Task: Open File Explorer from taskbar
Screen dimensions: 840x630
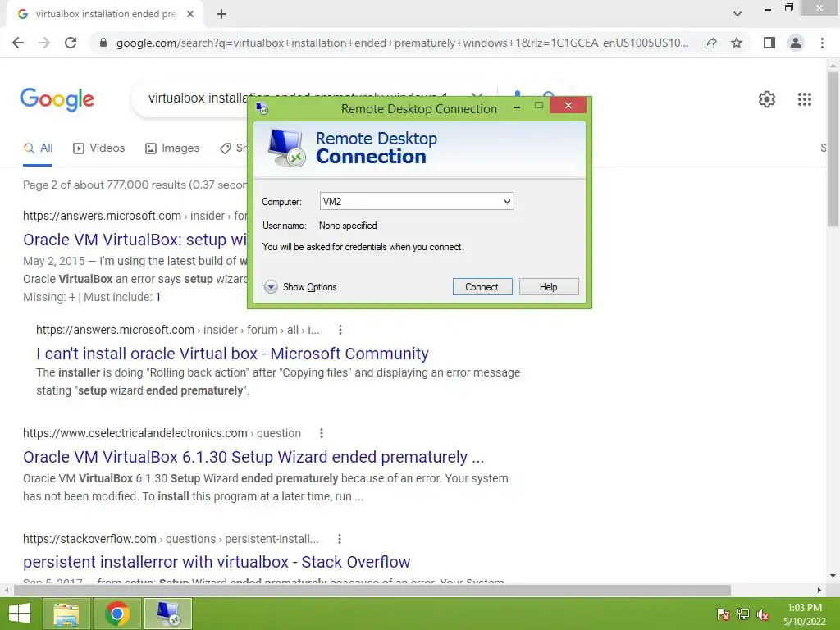Action: pos(66,614)
